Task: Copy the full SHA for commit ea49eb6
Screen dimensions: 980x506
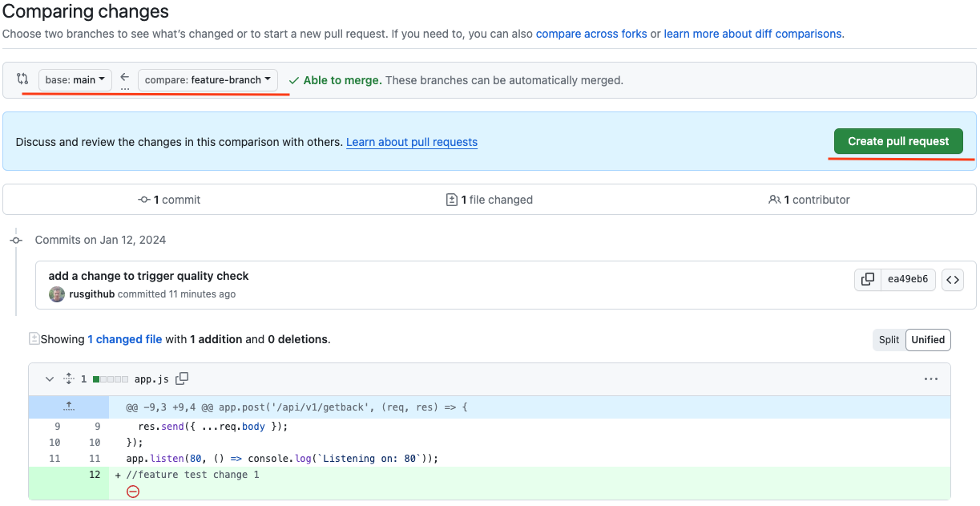Action: pos(868,280)
